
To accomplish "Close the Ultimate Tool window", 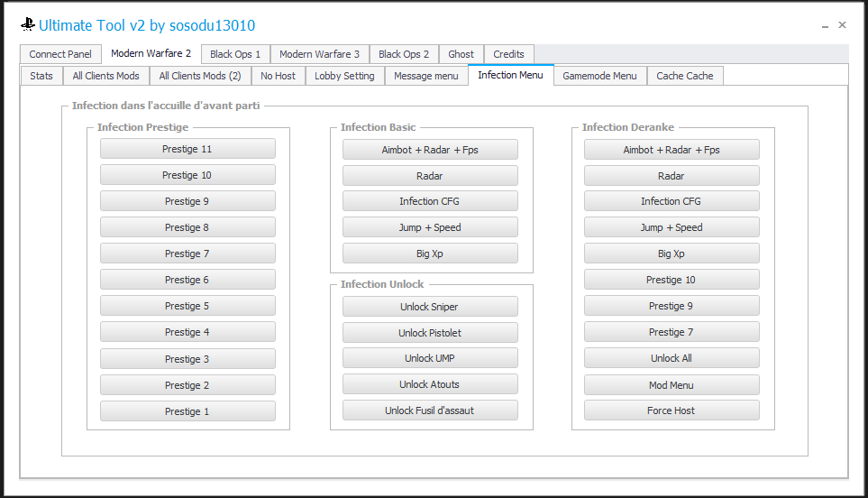I will [x=842, y=25].
